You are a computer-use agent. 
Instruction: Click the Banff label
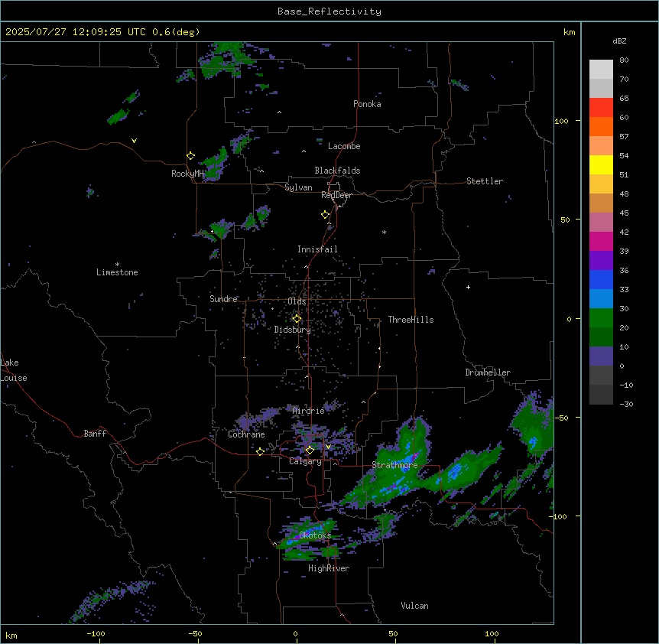95,434
